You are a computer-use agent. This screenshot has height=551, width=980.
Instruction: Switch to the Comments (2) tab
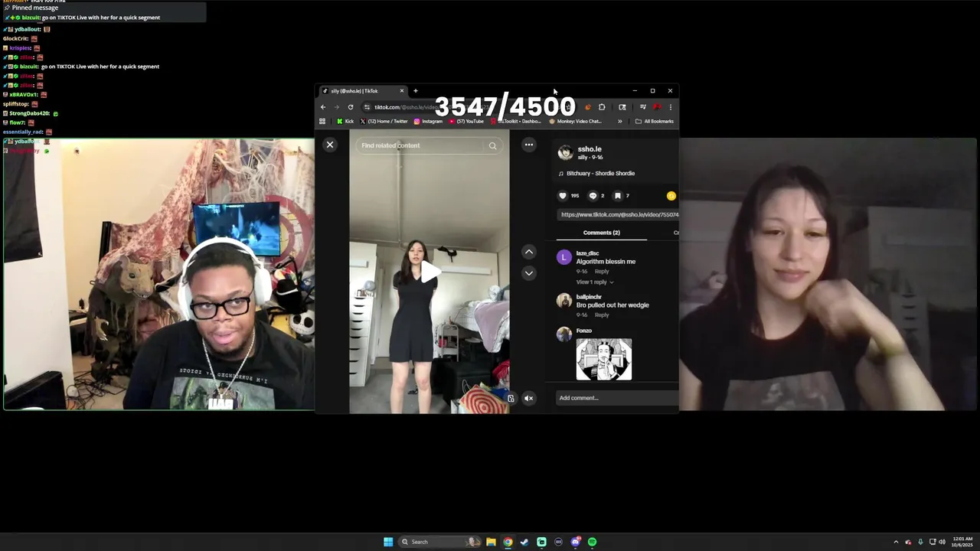(x=601, y=233)
